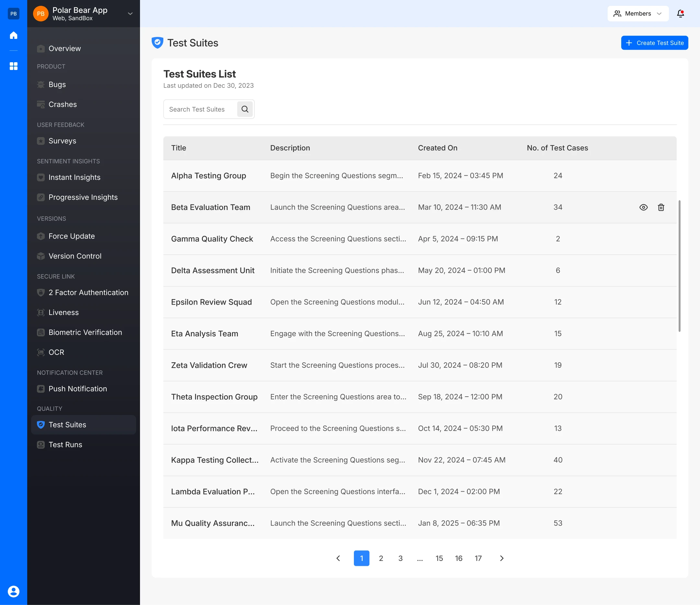Go to page 2
This screenshot has width=700, height=605.
[381, 558]
